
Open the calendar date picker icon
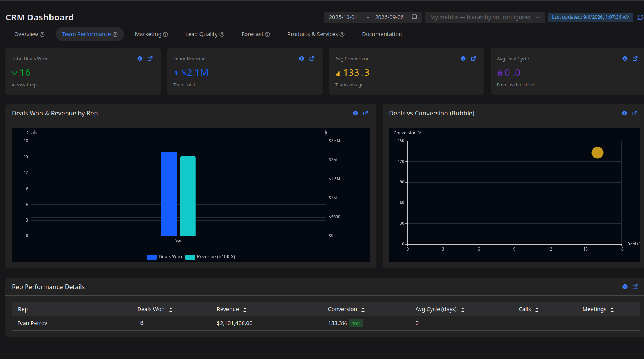414,17
